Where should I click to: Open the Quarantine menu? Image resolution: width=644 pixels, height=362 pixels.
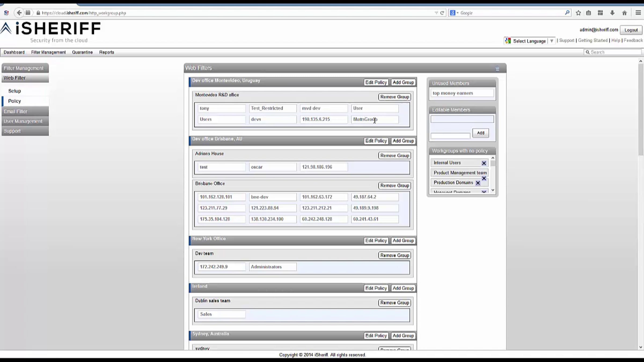[x=82, y=52]
